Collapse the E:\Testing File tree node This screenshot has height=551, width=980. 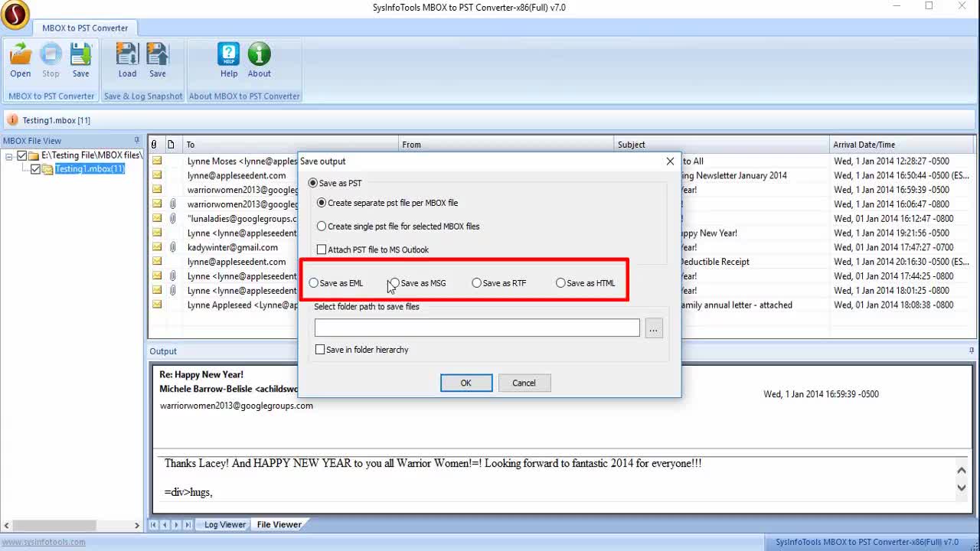pos(9,155)
